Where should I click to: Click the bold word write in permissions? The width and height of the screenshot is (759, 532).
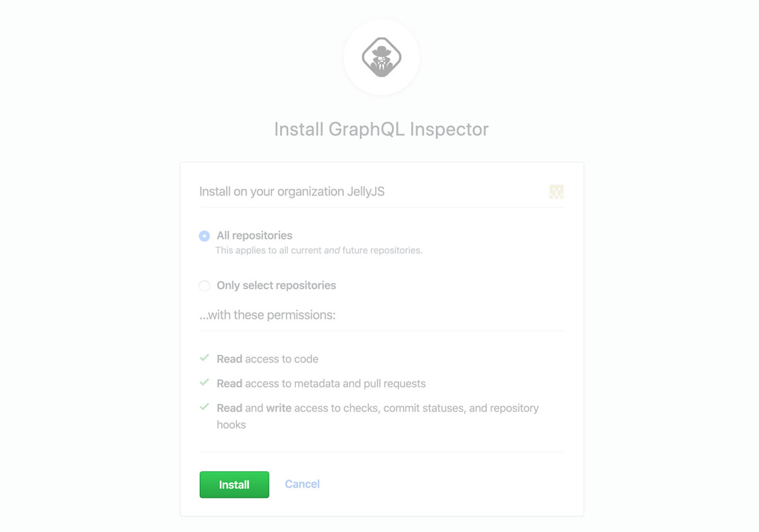(x=278, y=408)
